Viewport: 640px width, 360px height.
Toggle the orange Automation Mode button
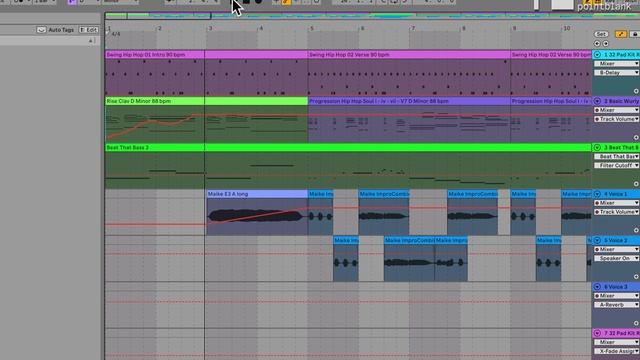(620, 34)
